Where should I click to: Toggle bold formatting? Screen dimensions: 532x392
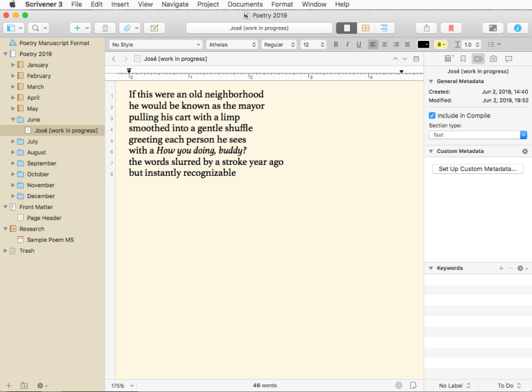[x=336, y=44]
